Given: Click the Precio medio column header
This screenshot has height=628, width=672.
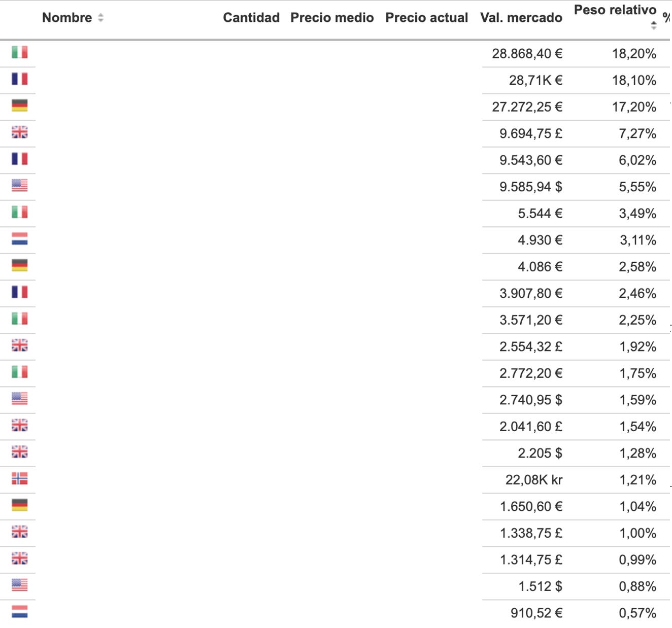Looking at the screenshot, I should point(332,18).
